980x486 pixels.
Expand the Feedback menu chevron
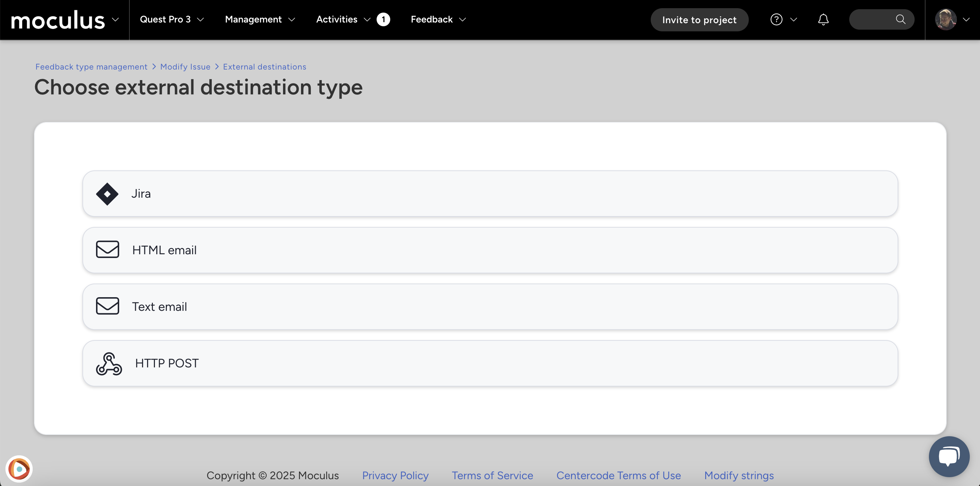pyautogui.click(x=463, y=19)
